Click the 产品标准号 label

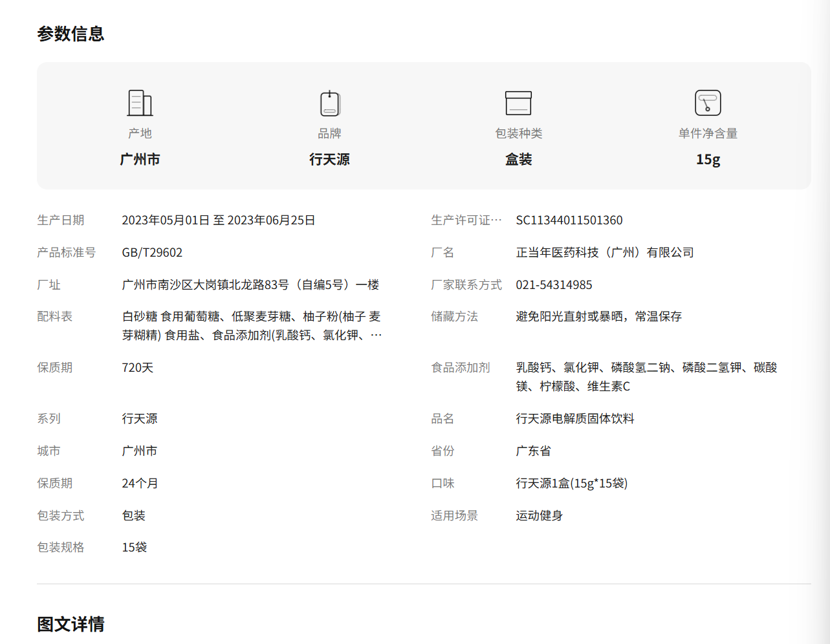point(67,253)
